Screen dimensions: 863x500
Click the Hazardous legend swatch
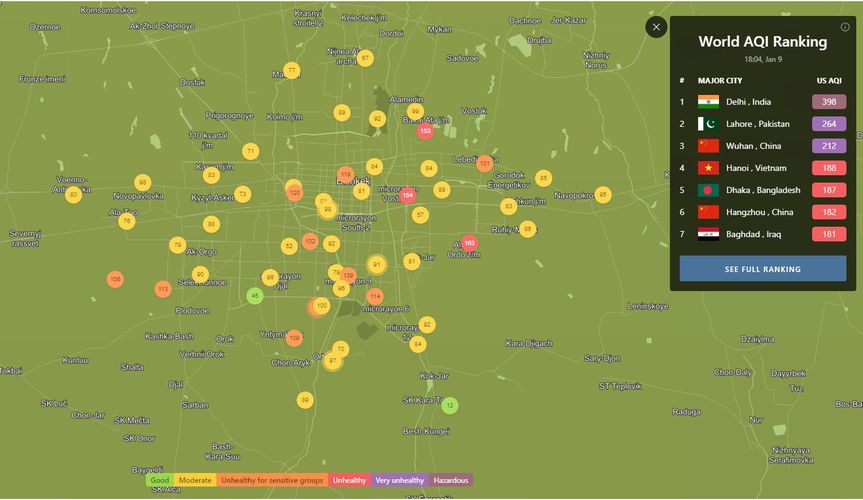(x=451, y=481)
